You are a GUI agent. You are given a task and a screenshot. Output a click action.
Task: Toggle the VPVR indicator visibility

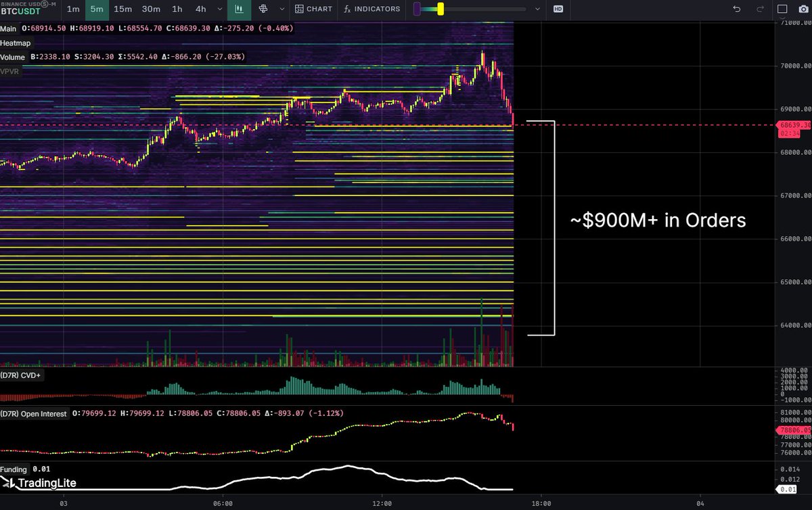tap(11, 70)
